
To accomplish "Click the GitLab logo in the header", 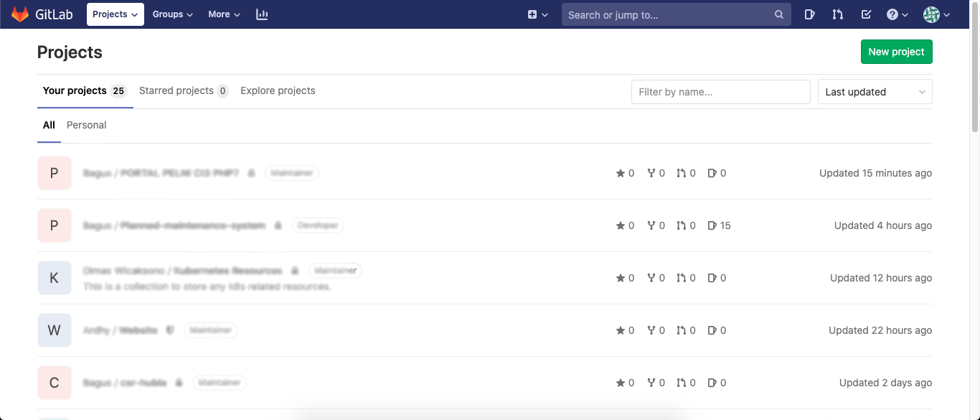I will coord(42,14).
